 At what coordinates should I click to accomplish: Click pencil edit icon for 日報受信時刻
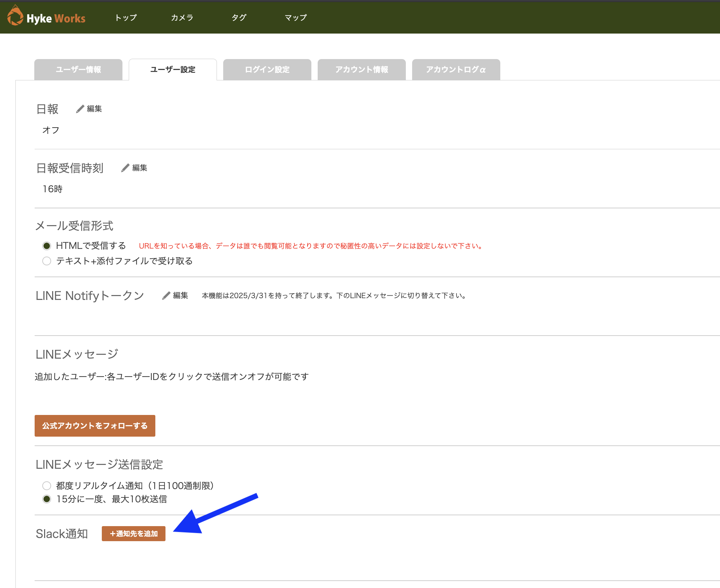coord(125,168)
